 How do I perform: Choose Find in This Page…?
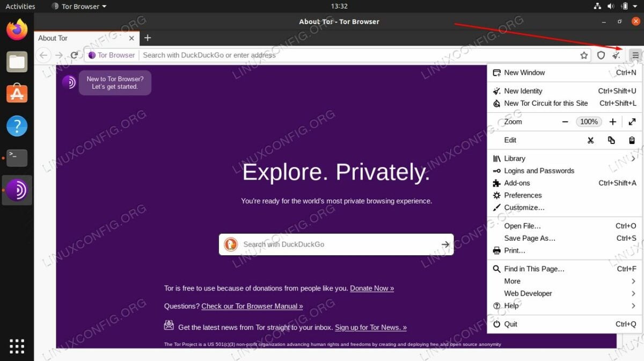(565, 269)
